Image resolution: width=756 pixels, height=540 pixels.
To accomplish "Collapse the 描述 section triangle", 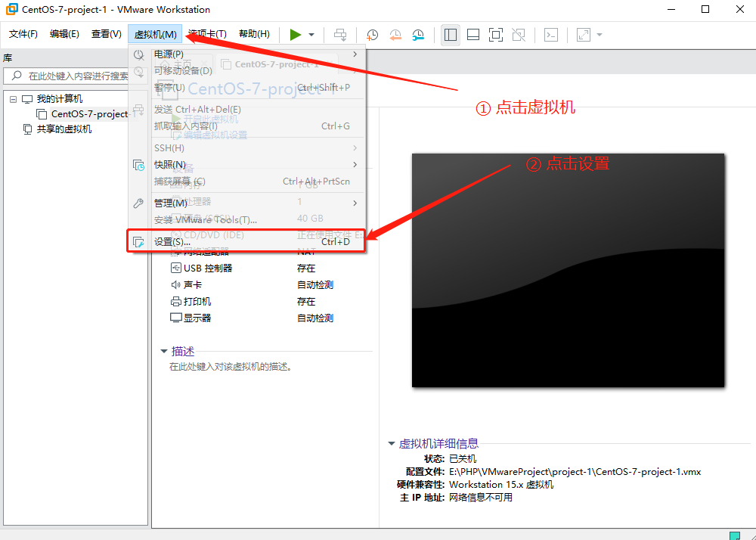I will click(x=164, y=351).
